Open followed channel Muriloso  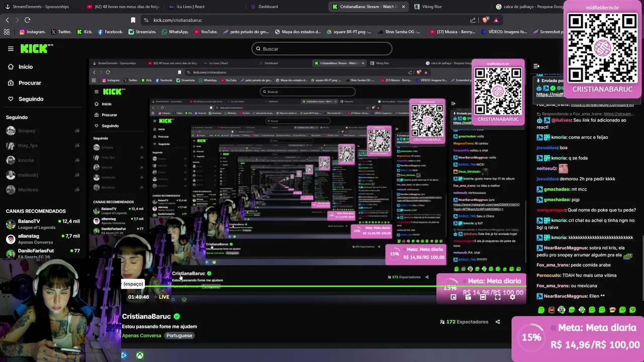pos(43,190)
